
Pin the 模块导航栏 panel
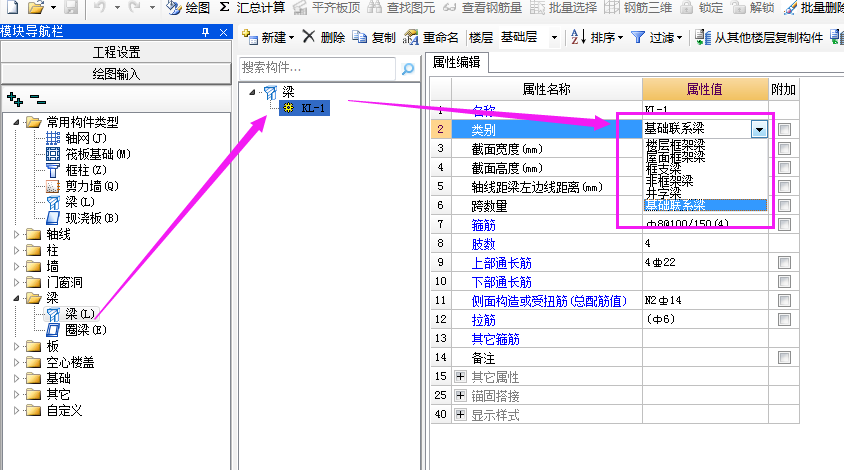[206, 32]
